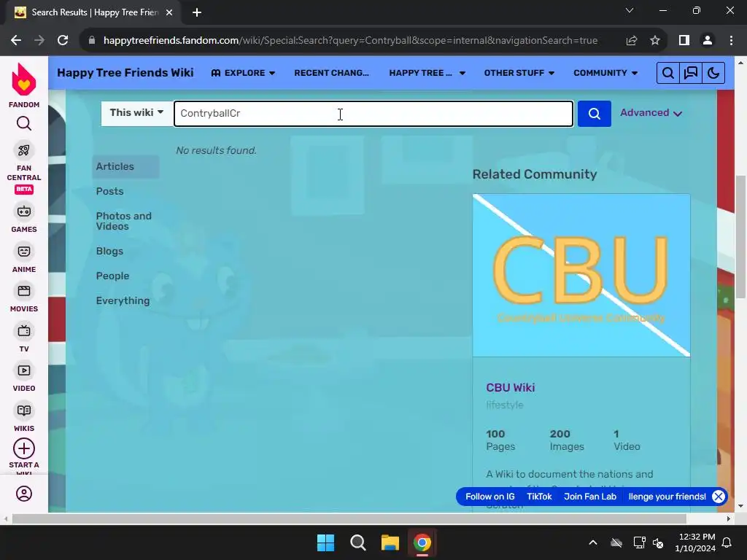Click the muted volume tray icon
747x560 pixels.
click(x=658, y=542)
